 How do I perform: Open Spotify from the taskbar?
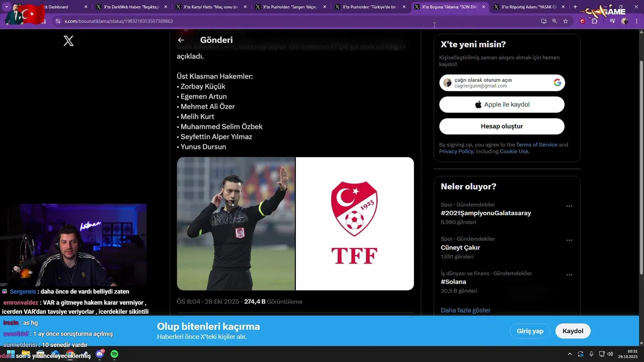(x=114, y=354)
